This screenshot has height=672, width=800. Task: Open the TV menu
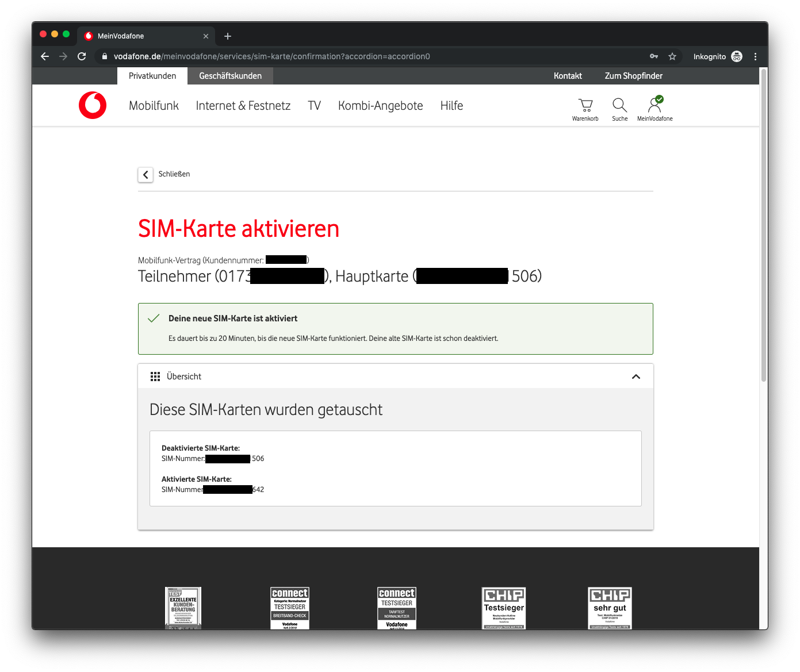click(x=314, y=106)
